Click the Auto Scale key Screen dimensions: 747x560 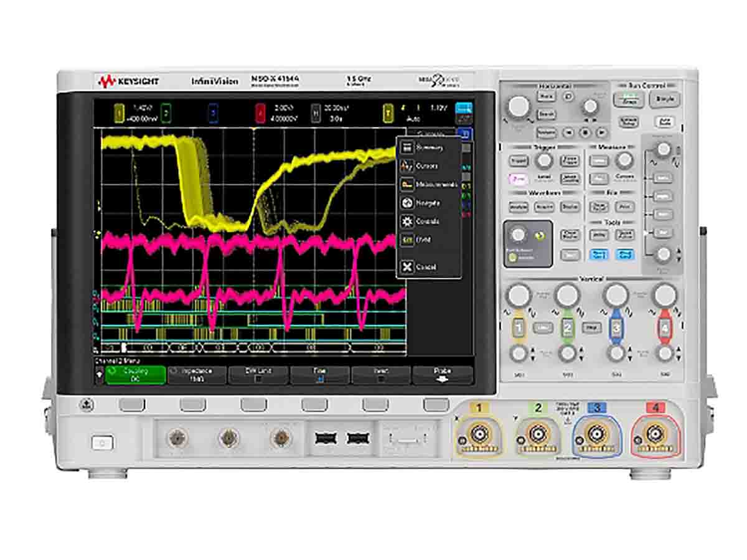(665, 122)
